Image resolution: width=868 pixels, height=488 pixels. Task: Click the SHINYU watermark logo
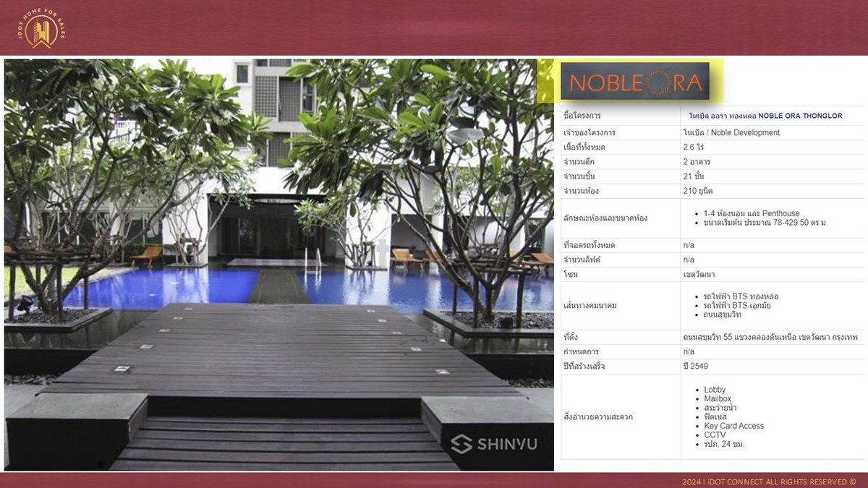[494, 443]
